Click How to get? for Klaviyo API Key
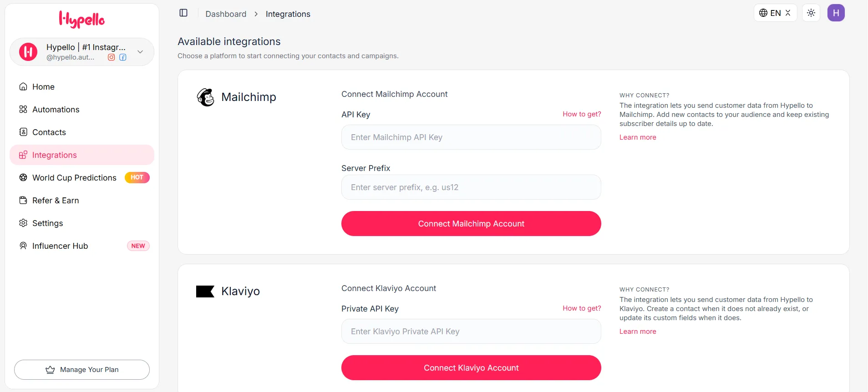 (x=582, y=308)
